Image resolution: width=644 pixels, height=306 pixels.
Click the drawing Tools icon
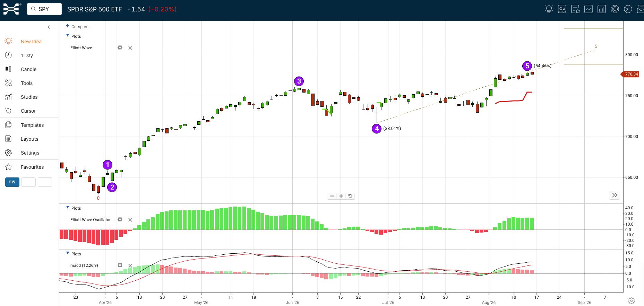pos(8,83)
